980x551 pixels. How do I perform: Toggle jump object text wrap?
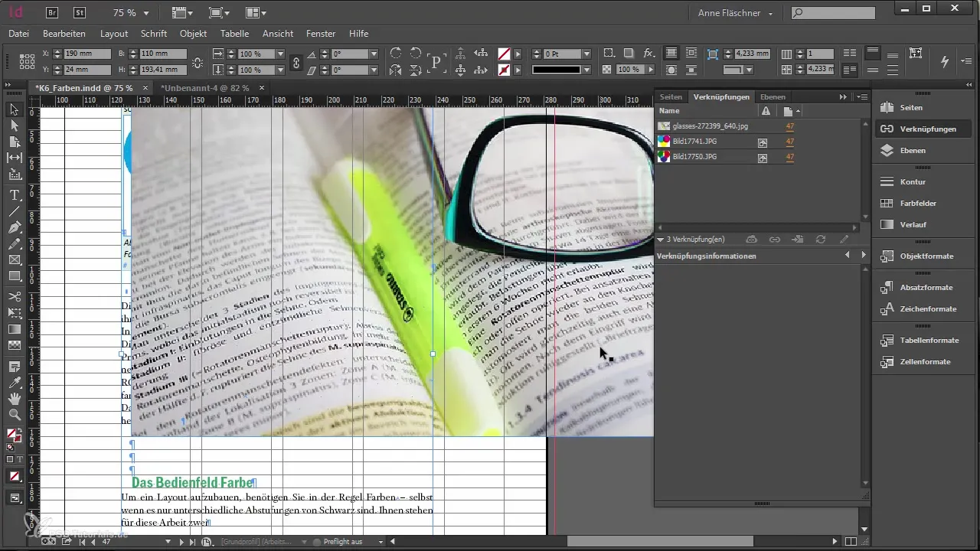(x=691, y=70)
